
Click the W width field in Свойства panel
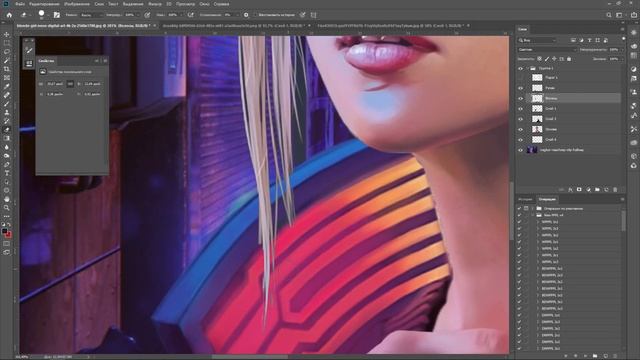click(x=55, y=84)
